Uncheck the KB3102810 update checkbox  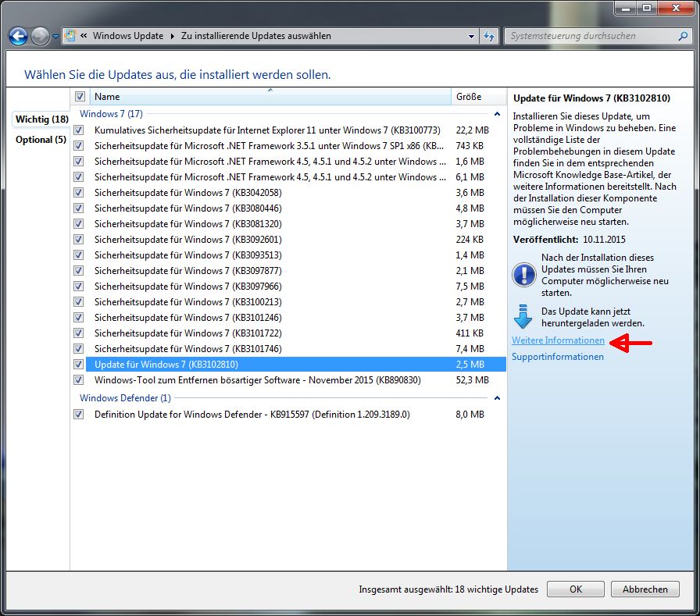coord(79,364)
